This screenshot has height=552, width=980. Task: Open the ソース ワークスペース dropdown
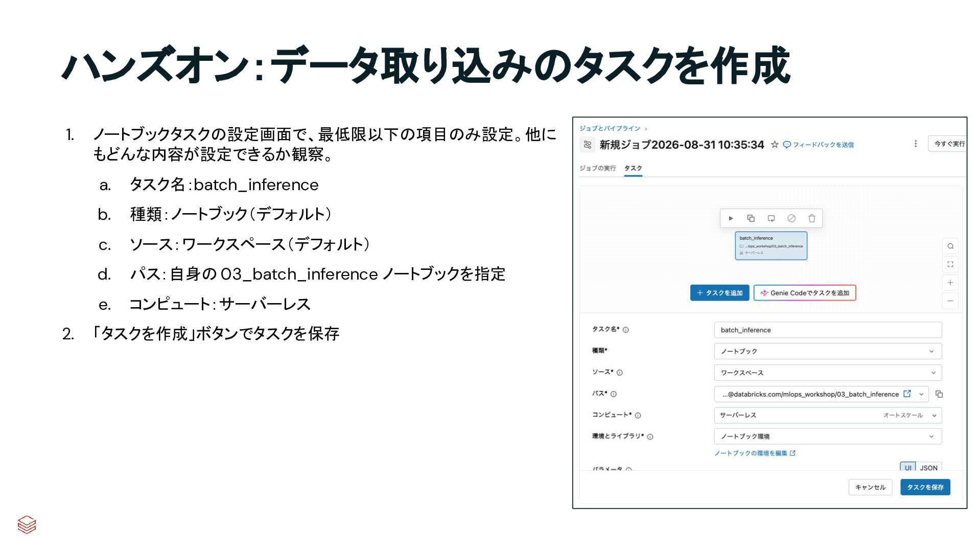828,373
